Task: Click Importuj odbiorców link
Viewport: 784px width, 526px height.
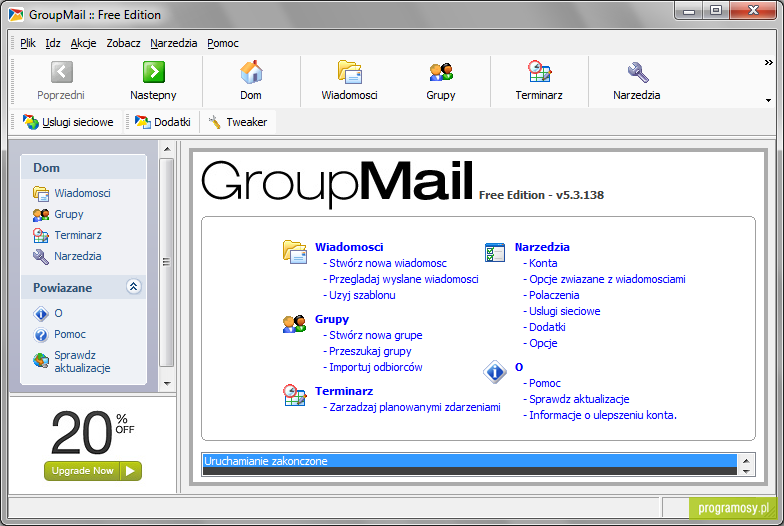Action: point(376,367)
